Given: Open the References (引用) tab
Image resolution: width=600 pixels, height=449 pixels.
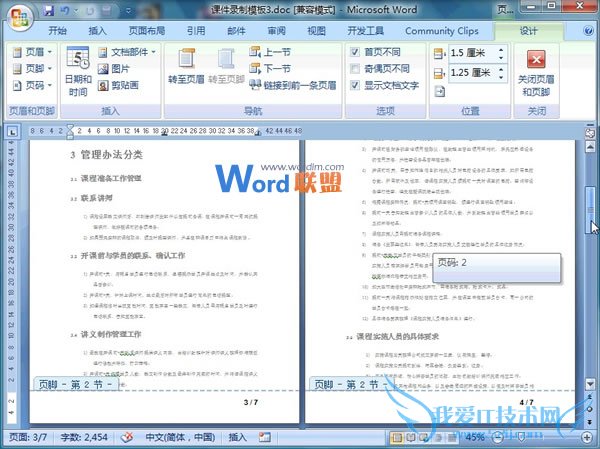Looking at the screenshot, I should pyautogui.click(x=196, y=31).
